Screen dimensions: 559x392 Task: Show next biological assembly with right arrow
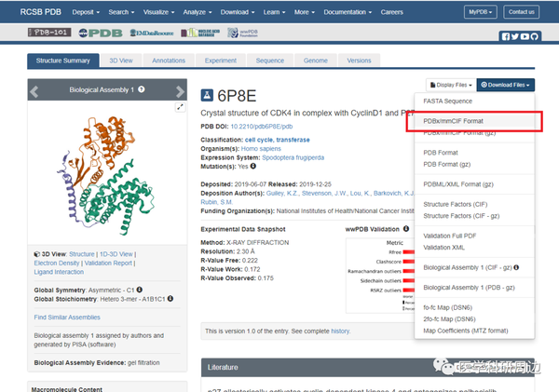(180, 91)
